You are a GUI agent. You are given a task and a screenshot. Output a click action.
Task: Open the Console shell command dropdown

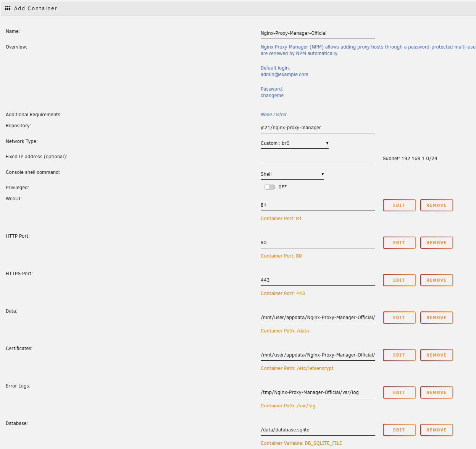[x=292, y=174]
